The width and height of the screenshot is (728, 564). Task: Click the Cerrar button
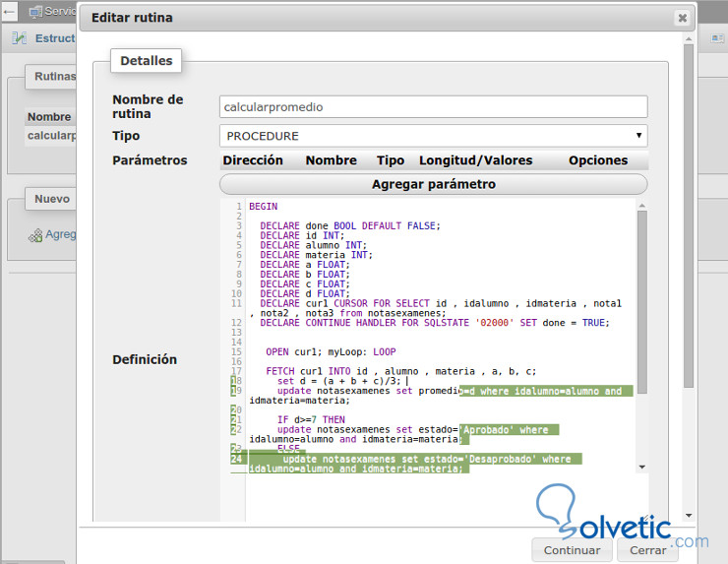[647, 550]
